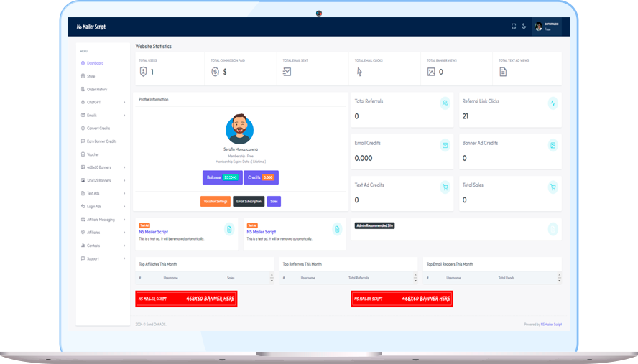
Task: Click the Text Ad Credits cart icon
Action: 445,187
